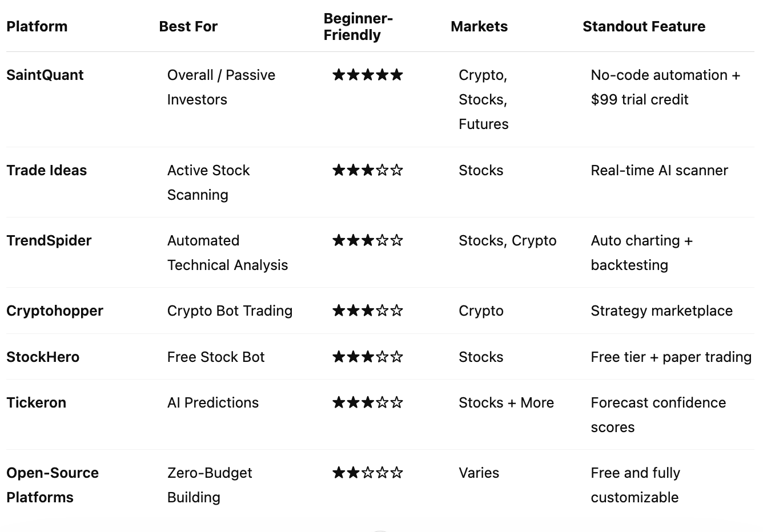Click TrendSpider's star rating
The width and height of the screenshot is (763, 532).
(368, 240)
